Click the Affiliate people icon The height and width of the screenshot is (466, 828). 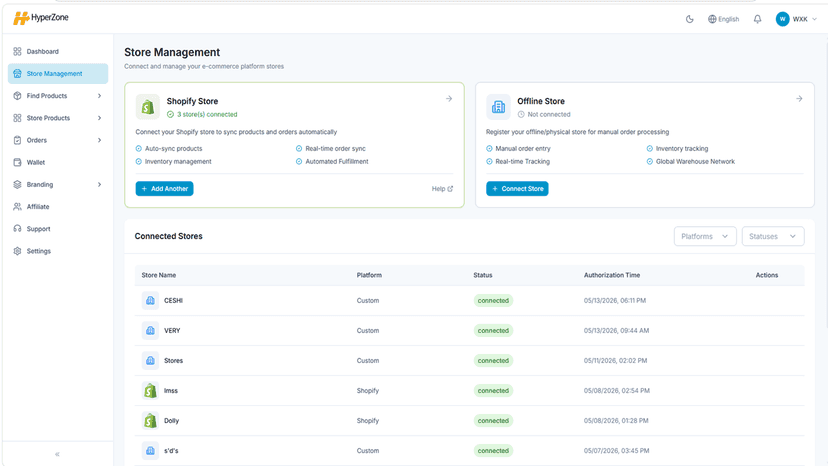pos(17,207)
